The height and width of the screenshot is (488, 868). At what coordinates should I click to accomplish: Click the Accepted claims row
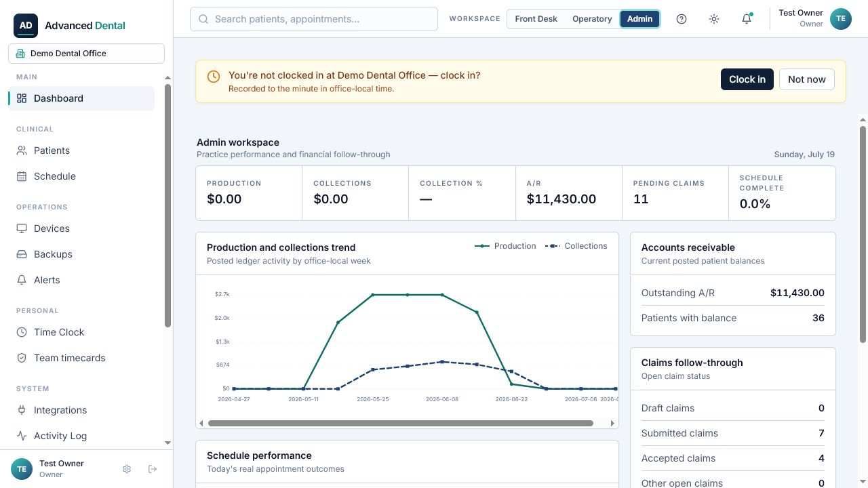tap(733, 458)
